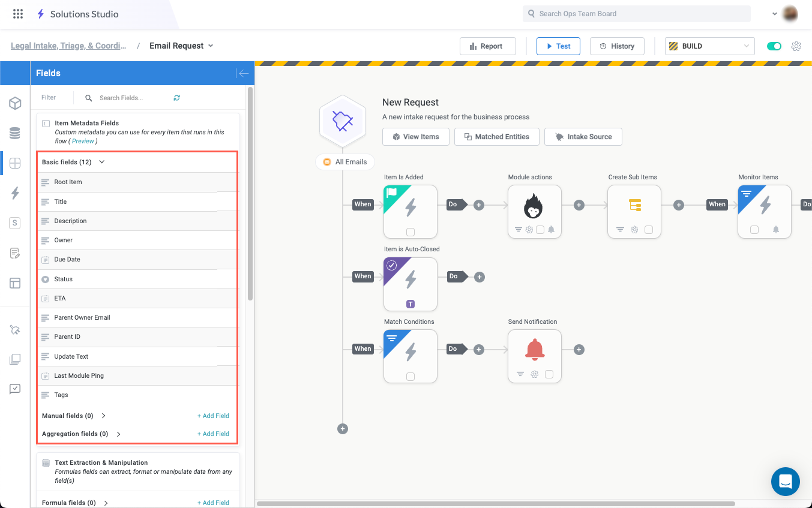This screenshot has width=812, height=508.
Task: Click the Send Notification bell module
Action: [534, 350]
